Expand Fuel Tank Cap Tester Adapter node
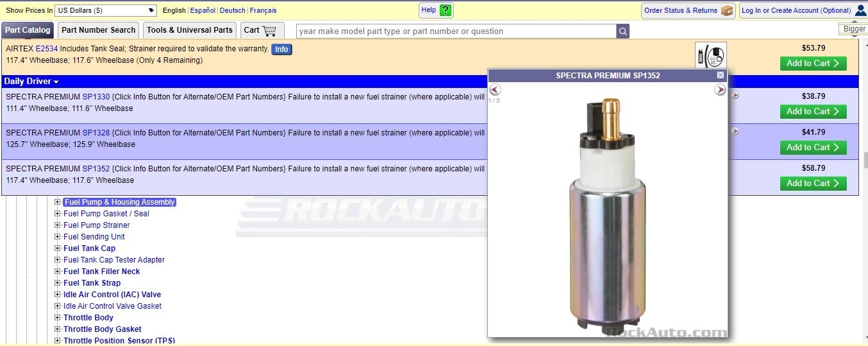 pyautogui.click(x=58, y=260)
